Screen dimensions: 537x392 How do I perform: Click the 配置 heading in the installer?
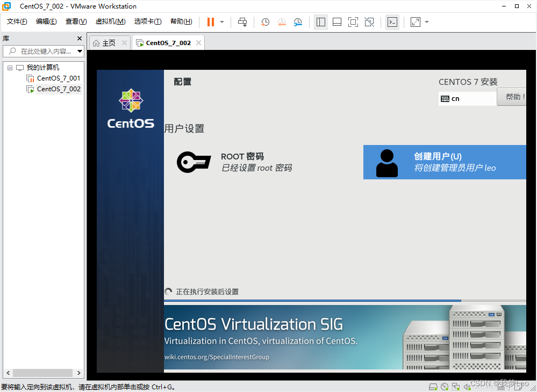pyautogui.click(x=183, y=82)
